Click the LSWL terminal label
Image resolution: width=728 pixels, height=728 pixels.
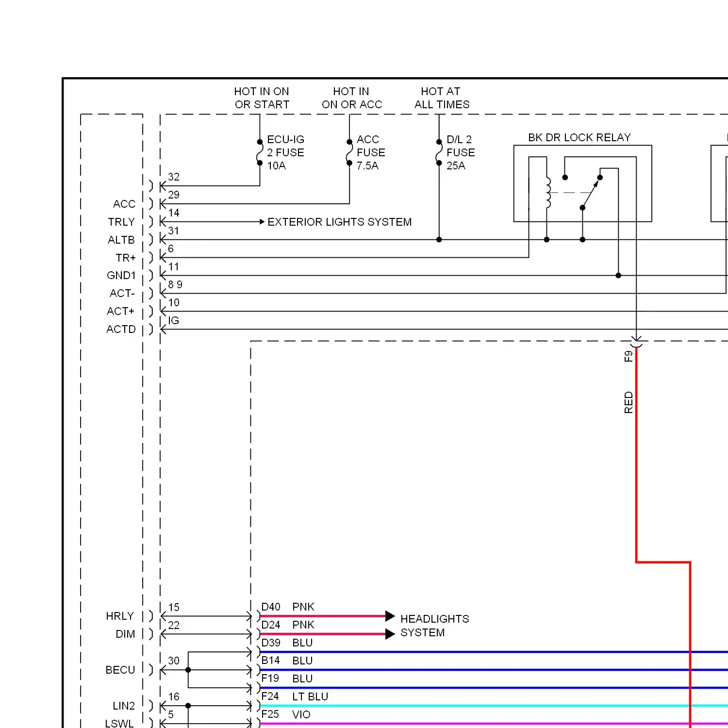pyautogui.click(x=119, y=723)
